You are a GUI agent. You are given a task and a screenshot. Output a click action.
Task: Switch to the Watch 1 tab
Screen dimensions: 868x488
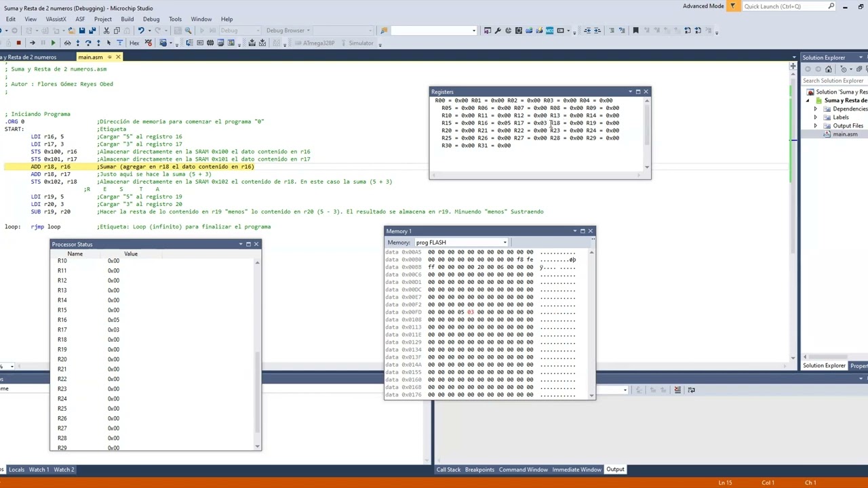click(x=39, y=469)
